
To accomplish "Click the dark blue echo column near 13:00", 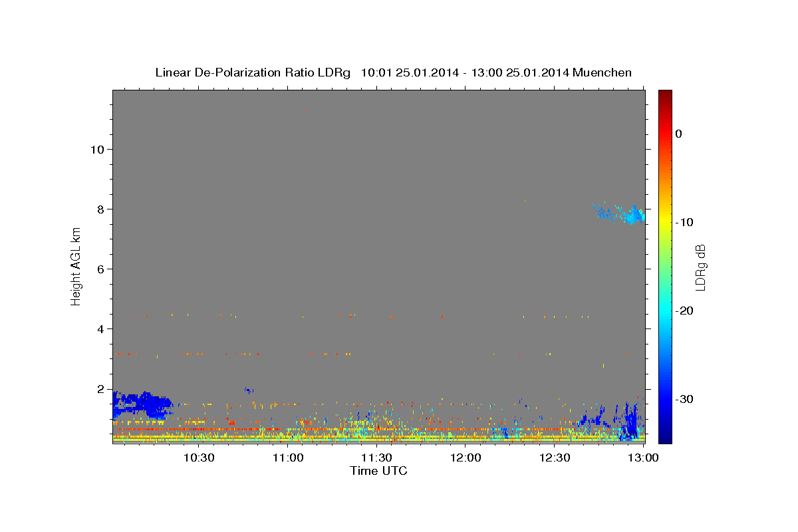I will [628, 421].
